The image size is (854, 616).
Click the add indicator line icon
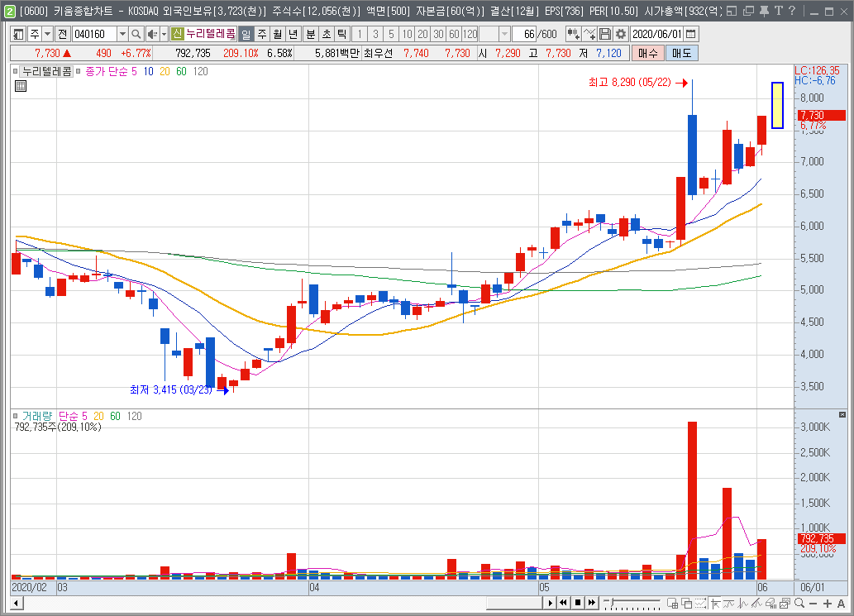click(589, 34)
